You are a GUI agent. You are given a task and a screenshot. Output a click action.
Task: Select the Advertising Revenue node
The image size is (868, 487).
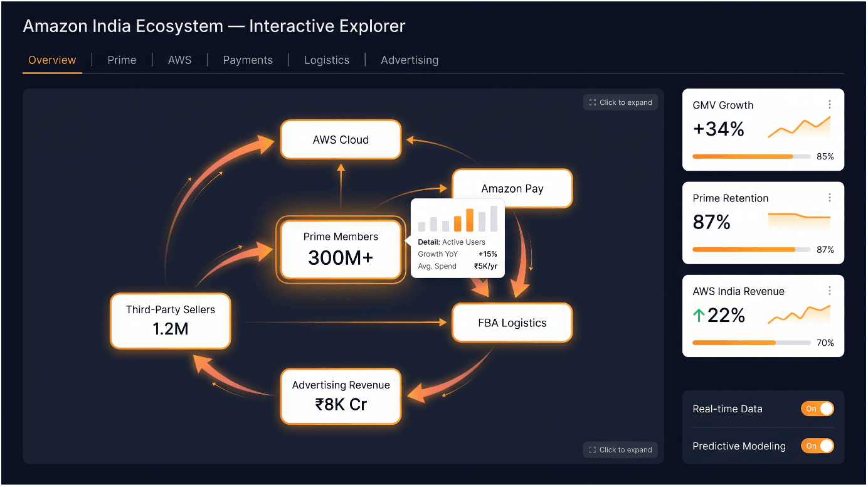(x=341, y=396)
